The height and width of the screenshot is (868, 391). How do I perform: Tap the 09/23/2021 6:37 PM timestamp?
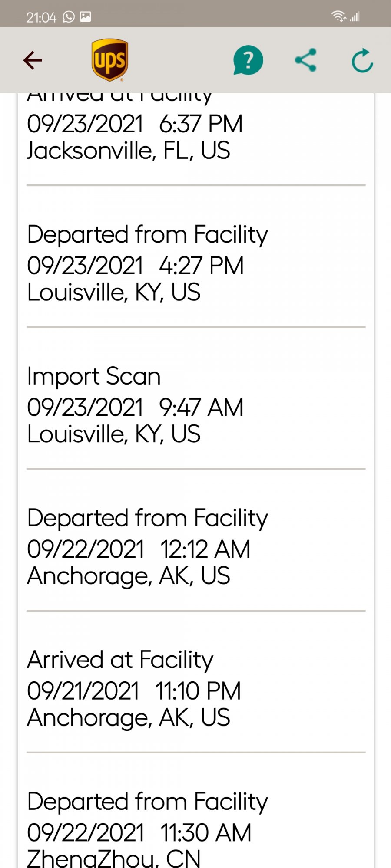(135, 124)
